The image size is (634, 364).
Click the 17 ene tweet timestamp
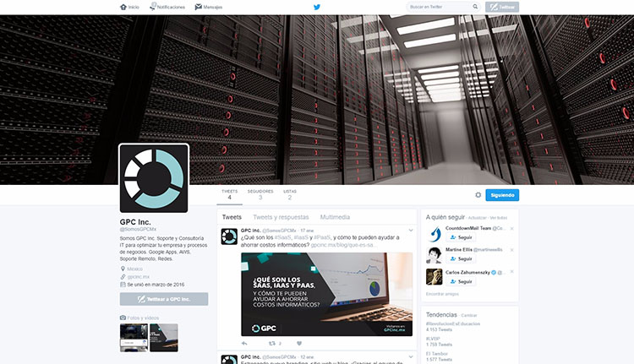(307, 231)
